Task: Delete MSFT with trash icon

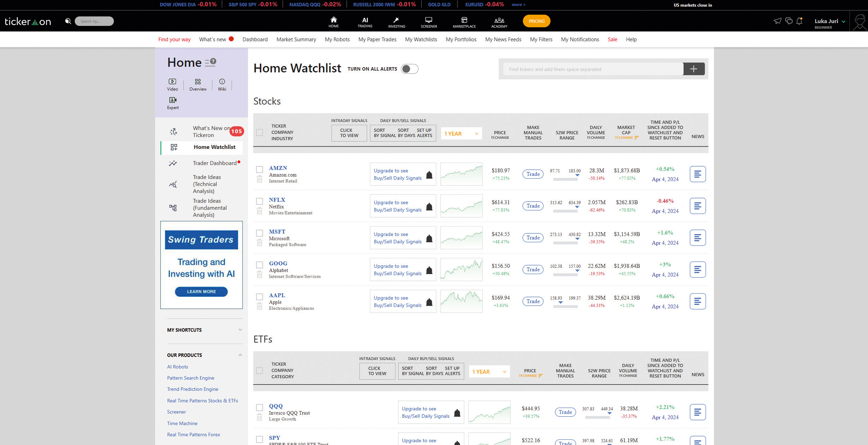Action: (x=259, y=242)
